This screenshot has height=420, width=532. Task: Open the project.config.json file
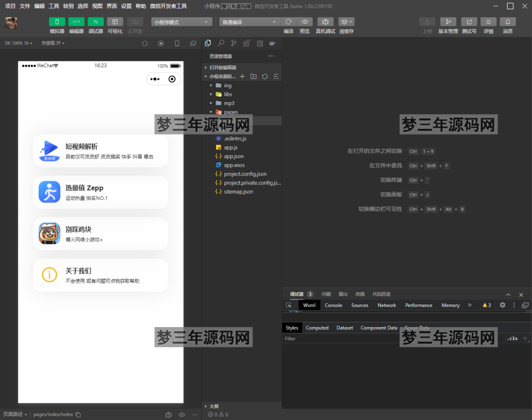(242, 174)
